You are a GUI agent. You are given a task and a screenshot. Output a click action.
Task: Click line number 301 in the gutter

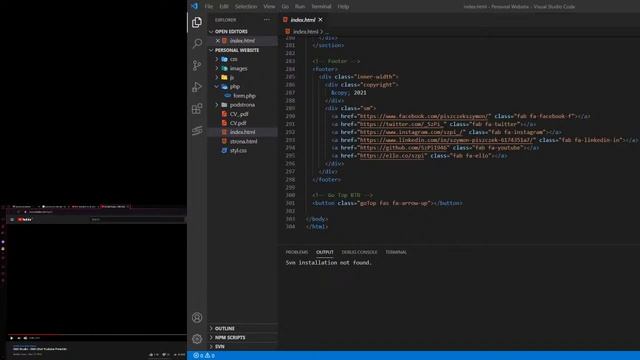coord(290,203)
